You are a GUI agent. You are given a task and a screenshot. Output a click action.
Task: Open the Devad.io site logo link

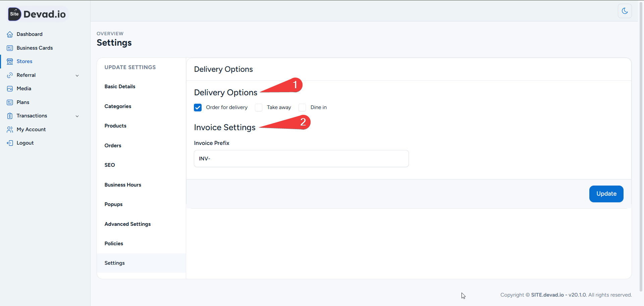[x=38, y=14]
